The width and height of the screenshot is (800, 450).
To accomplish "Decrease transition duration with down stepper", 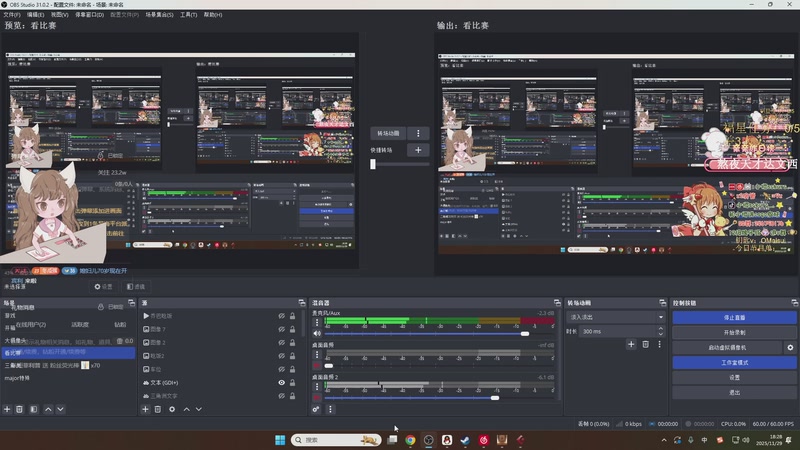I will click(x=661, y=334).
